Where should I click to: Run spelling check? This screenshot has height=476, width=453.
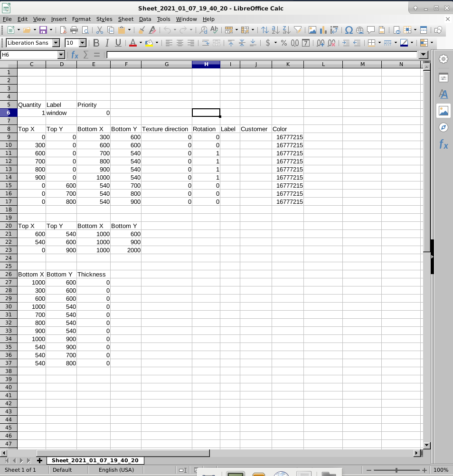214,30
